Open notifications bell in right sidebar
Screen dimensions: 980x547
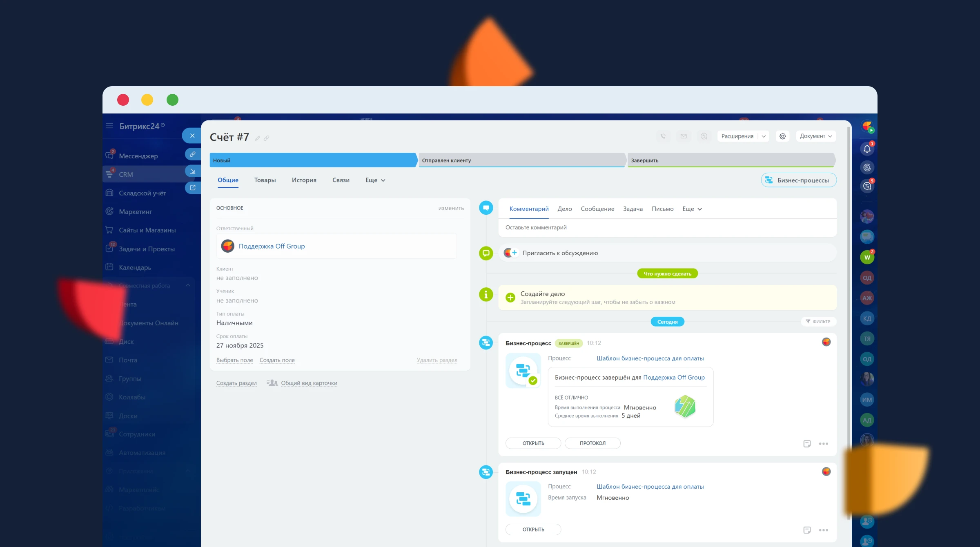pyautogui.click(x=867, y=149)
